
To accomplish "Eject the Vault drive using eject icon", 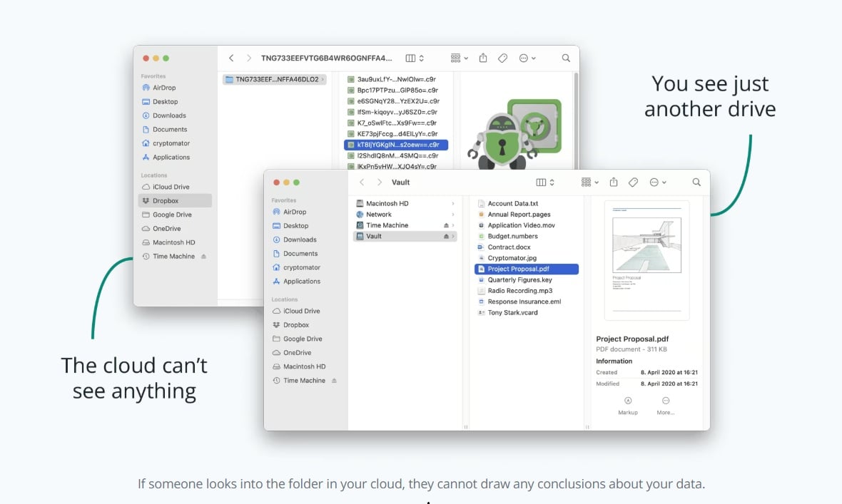I will pyautogui.click(x=446, y=236).
